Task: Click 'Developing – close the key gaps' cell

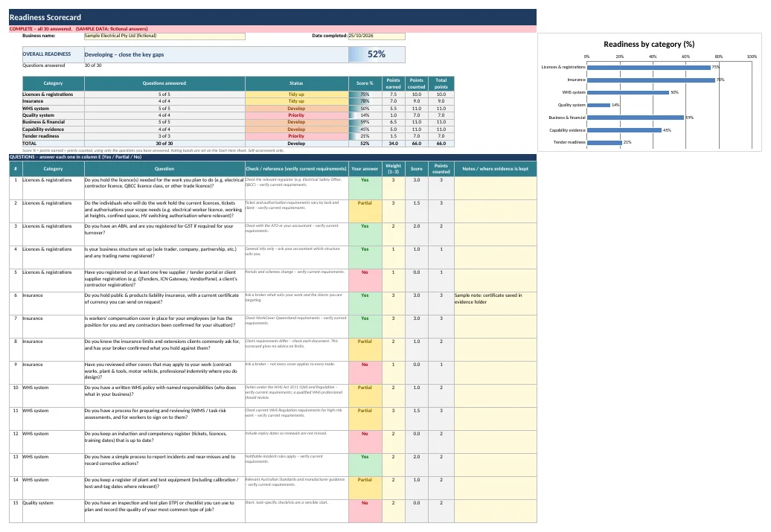Action: point(217,54)
